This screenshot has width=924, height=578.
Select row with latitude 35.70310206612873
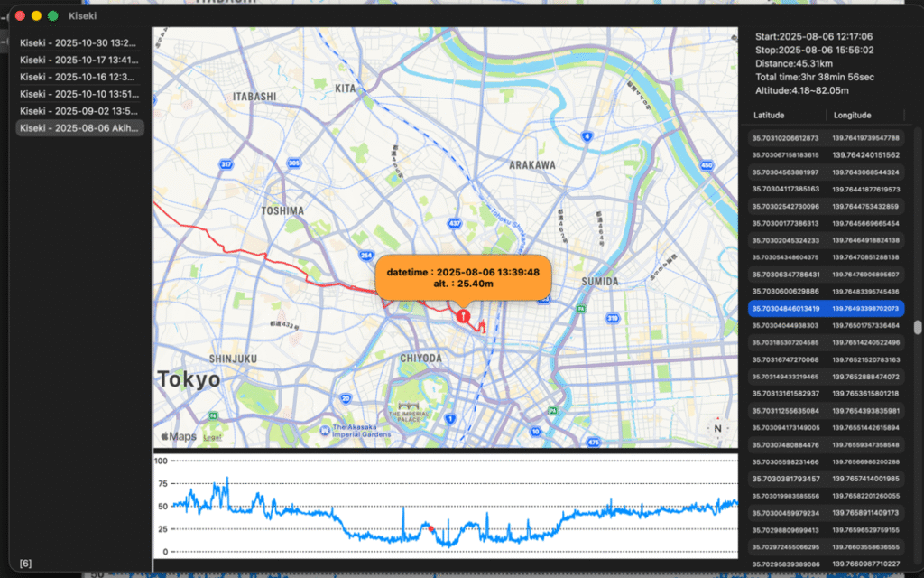click(x=786, y=138)
